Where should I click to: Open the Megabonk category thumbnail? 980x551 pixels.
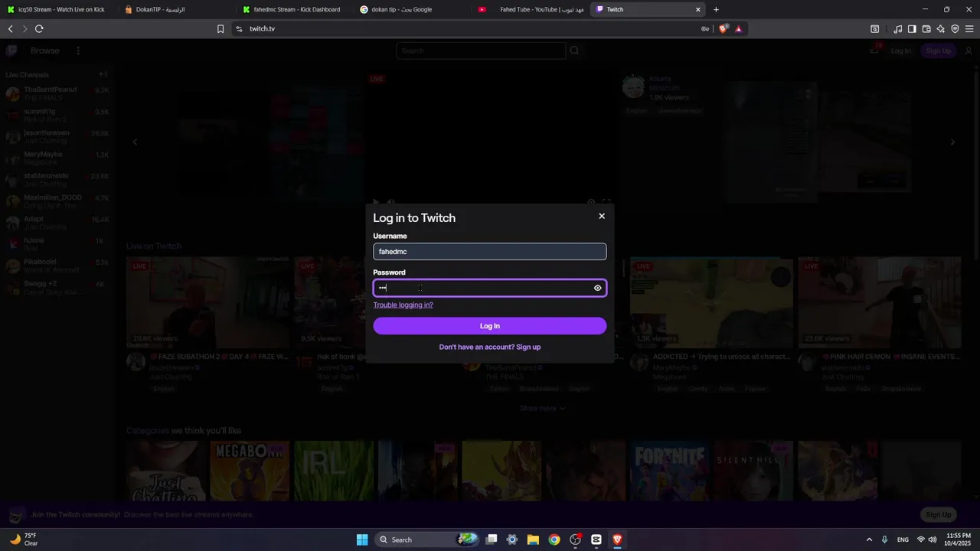[x=250, y=471]
